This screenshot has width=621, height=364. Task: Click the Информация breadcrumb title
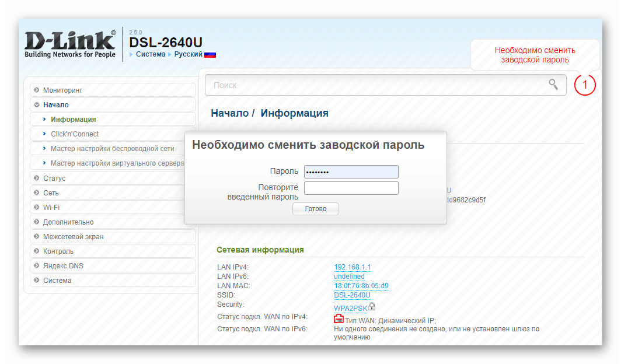click(x=294, y=113)
